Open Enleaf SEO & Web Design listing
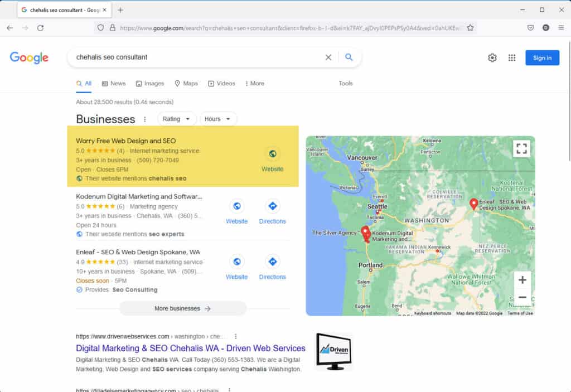The width and height of the screenshot is (571, 392). coord(138,252)
